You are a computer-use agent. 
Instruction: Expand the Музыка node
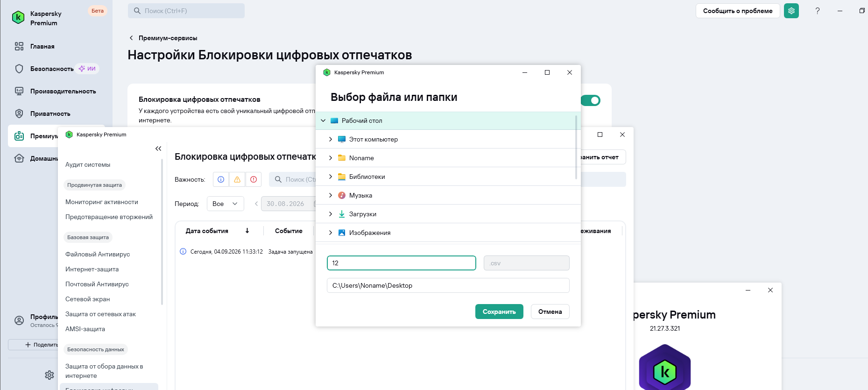(331, 195)
